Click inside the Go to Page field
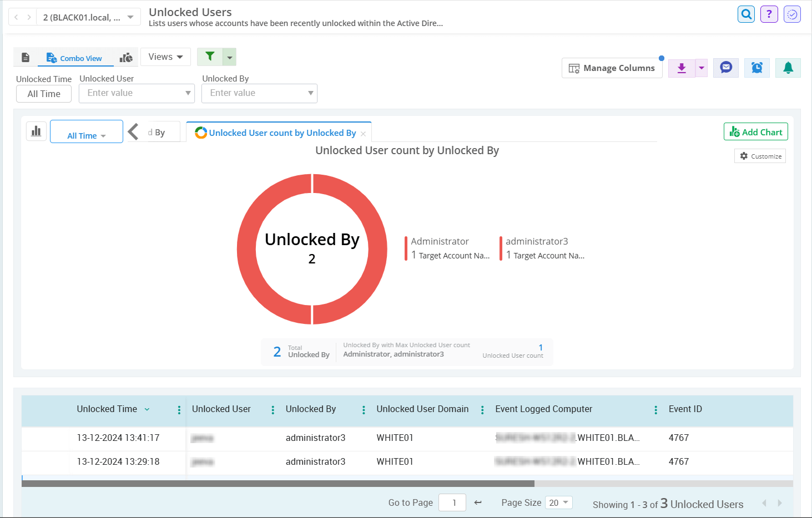812x518 pixels. [452, 502]
